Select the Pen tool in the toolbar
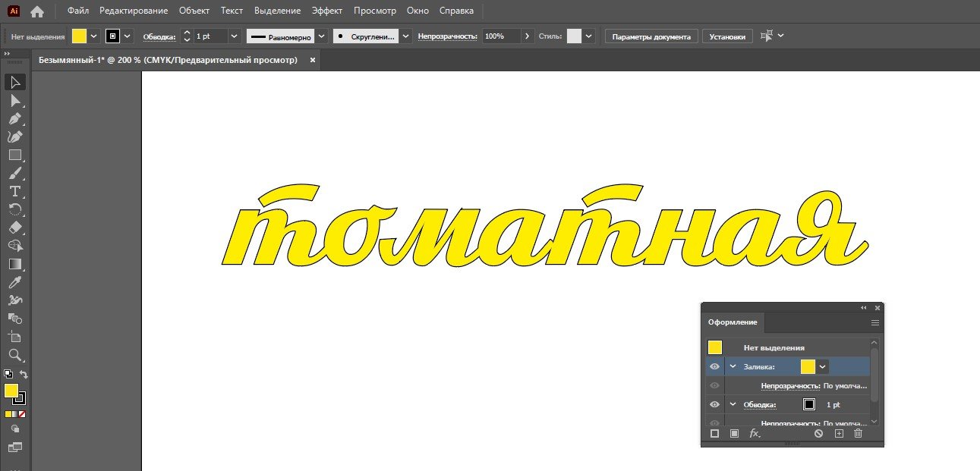The image size is (980, 471). 14,118
